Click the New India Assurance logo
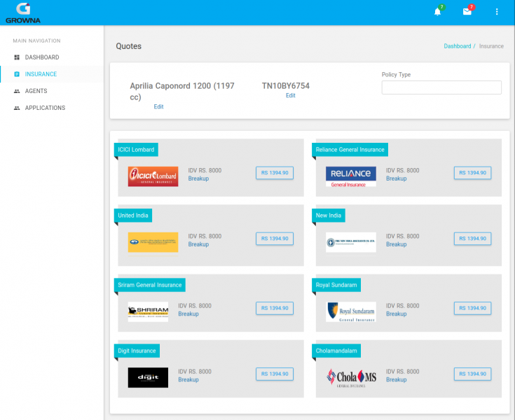This screenshot has width=515, height=420. click(351, 242)
